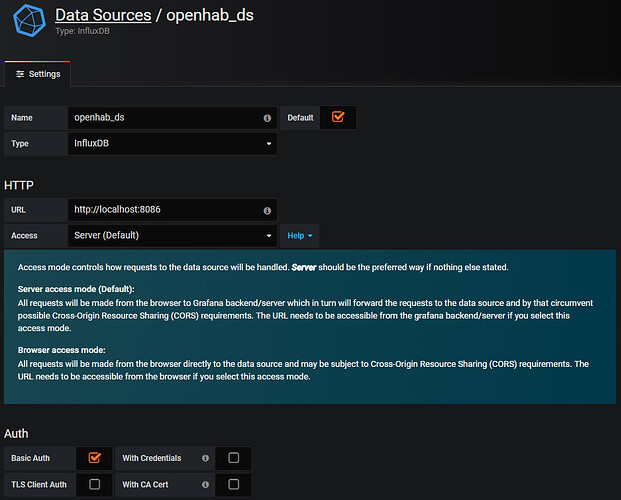This screenshot has width=621, height=500.
Task: Enable the With CA Cert checkbox
Action: pos(234,485)
